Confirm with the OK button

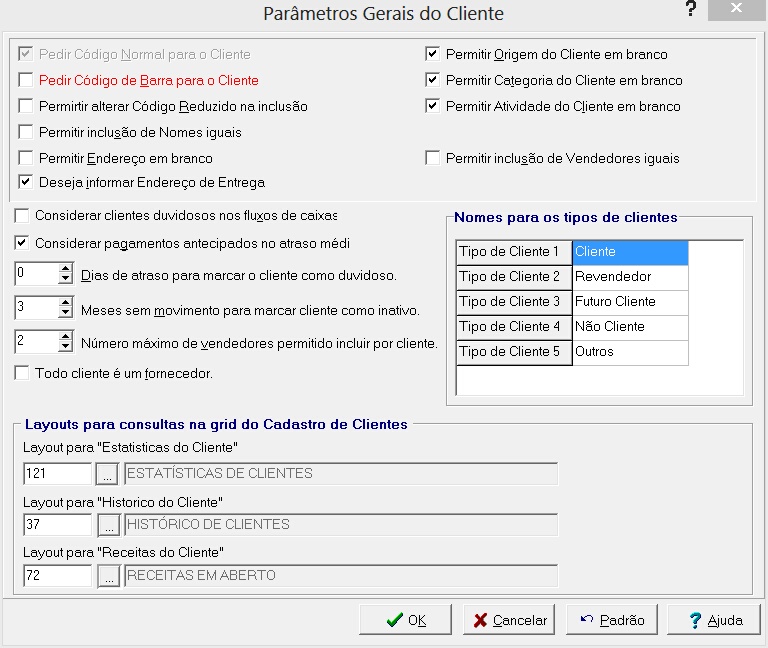click(x=406, y=620)
